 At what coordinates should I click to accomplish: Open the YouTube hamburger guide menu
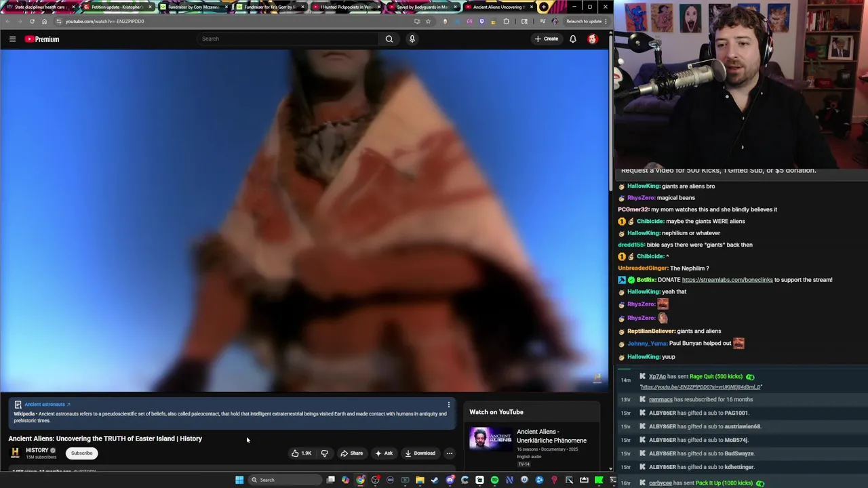tap(12, 39)
